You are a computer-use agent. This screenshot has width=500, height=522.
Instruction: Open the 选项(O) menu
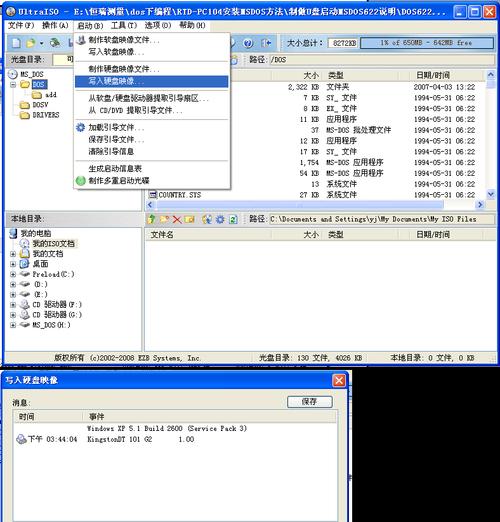pyautogui.click(x=158, y=25)
